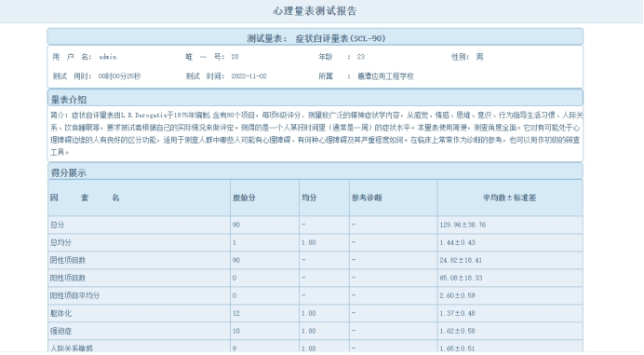Select the 测试量表 SCL-90 header bar
Viewport: 644px width, 355px height.
coord(315,37)
